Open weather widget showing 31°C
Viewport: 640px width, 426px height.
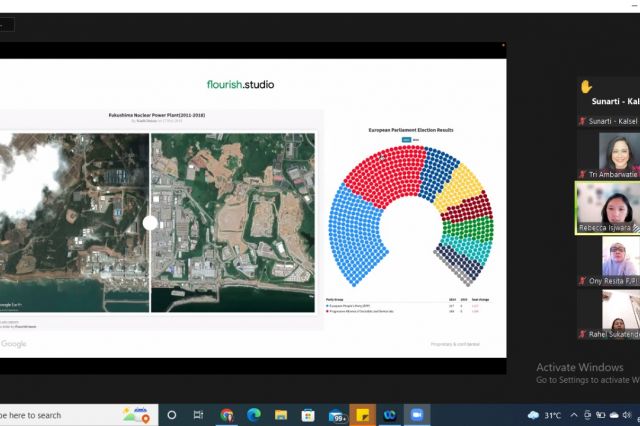[545, 414]
